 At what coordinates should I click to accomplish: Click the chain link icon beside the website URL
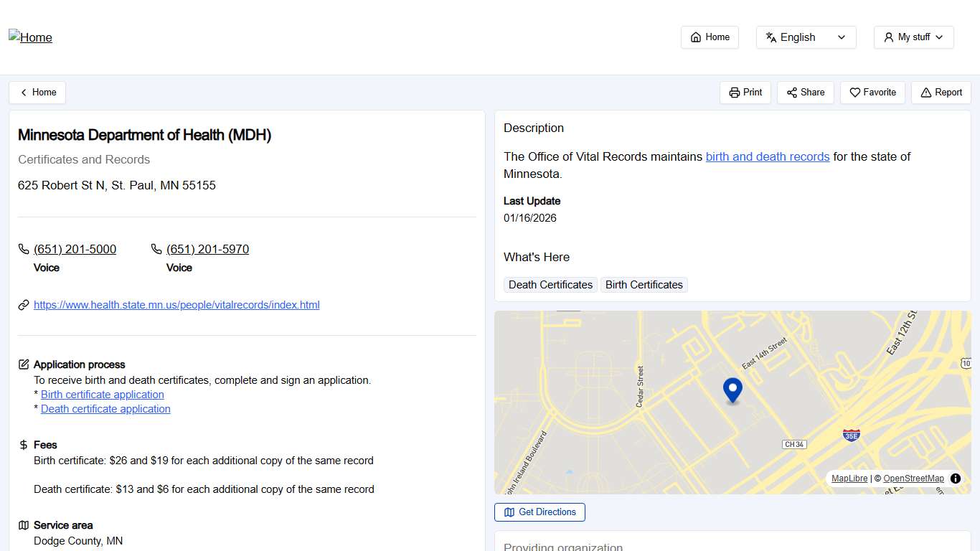point(23,304)
